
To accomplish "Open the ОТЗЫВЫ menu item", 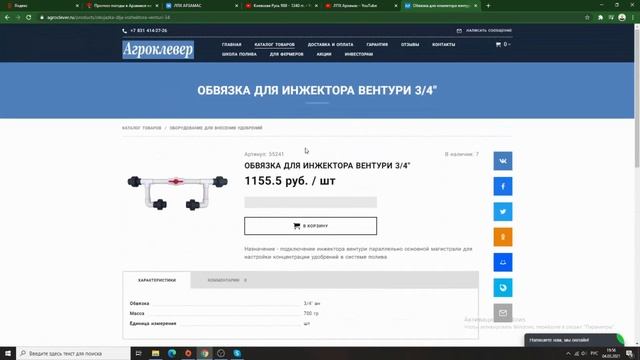I will (410, 44).
